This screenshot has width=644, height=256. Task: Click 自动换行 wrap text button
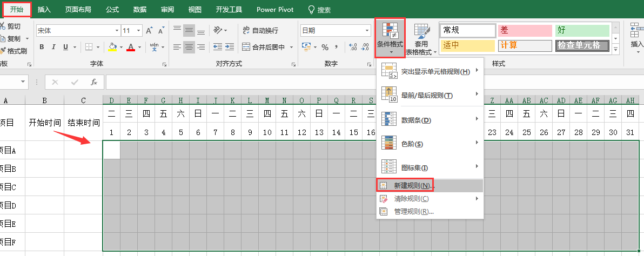point(260,30)
